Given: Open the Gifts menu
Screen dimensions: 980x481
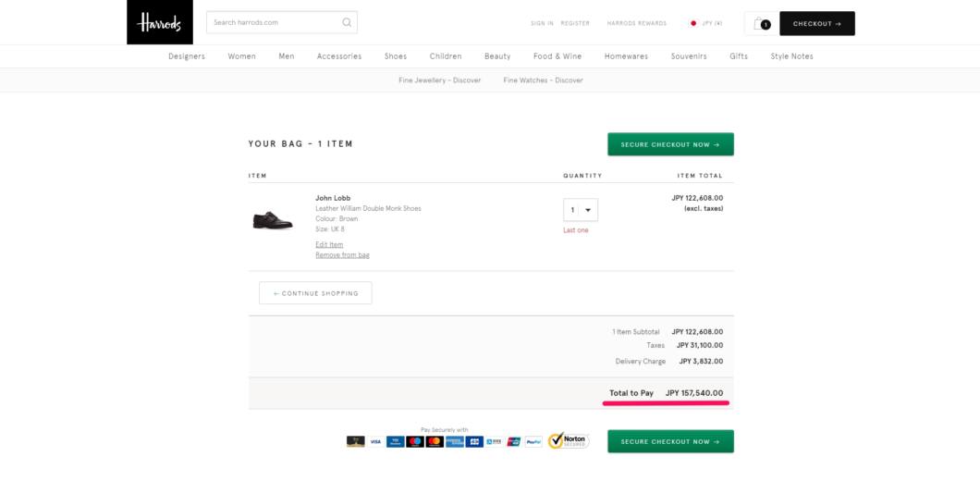Looking at the screenshot, I should point(739,56).
